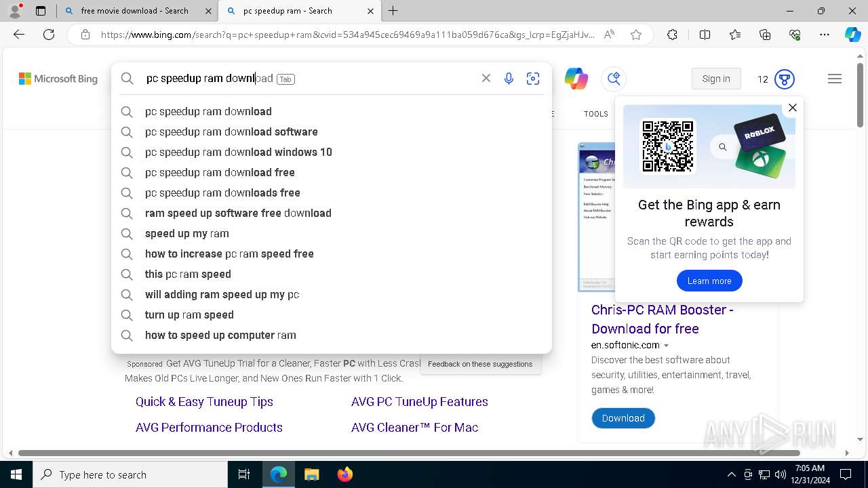Open AVG Performance Products link
This screenshot has height=488, width=868.
point(209,428)
